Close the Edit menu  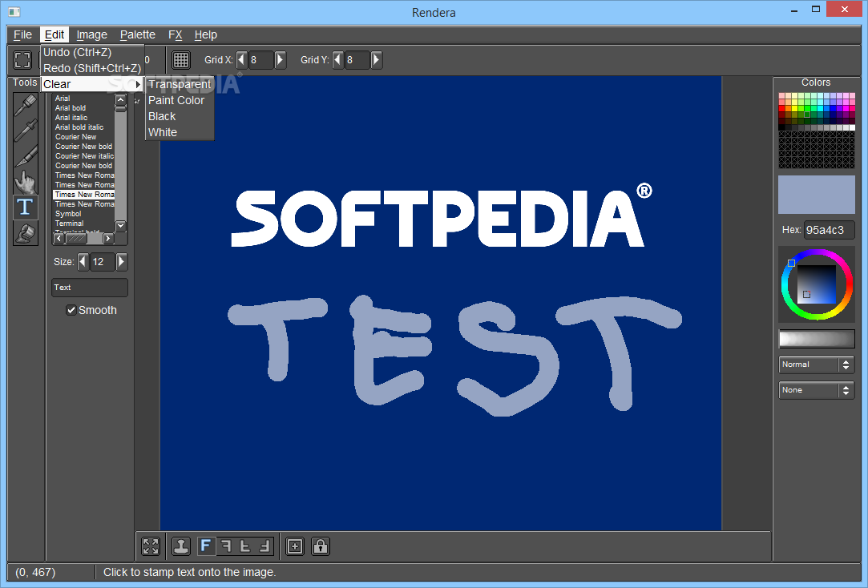55,35
